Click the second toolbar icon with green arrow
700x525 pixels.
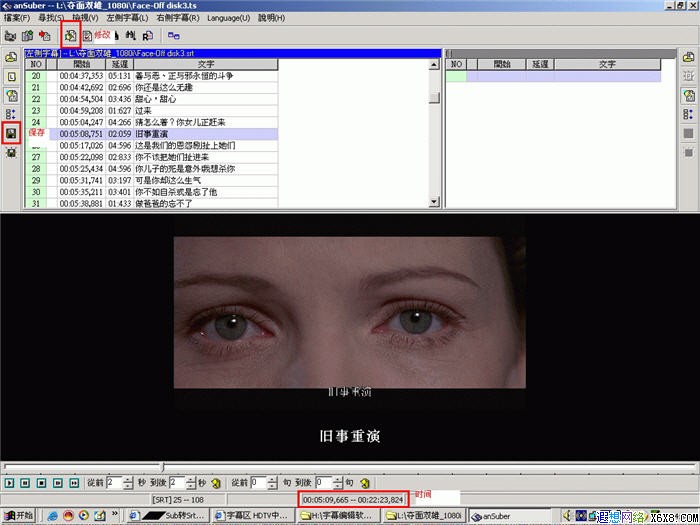click(x=28, y=35)
